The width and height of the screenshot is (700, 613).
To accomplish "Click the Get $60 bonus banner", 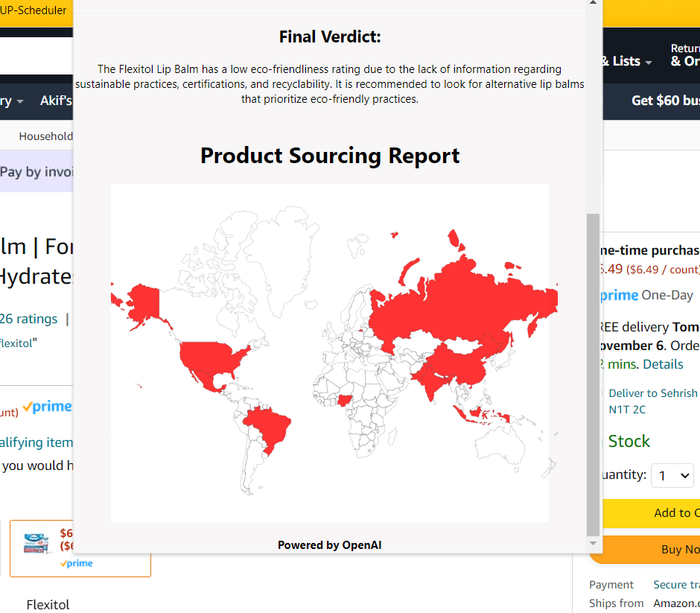I will (666, 101).
